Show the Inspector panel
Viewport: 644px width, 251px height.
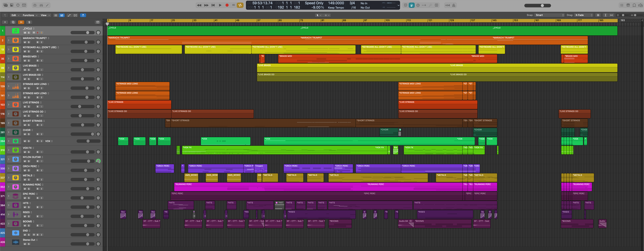(x=12, y=5)
